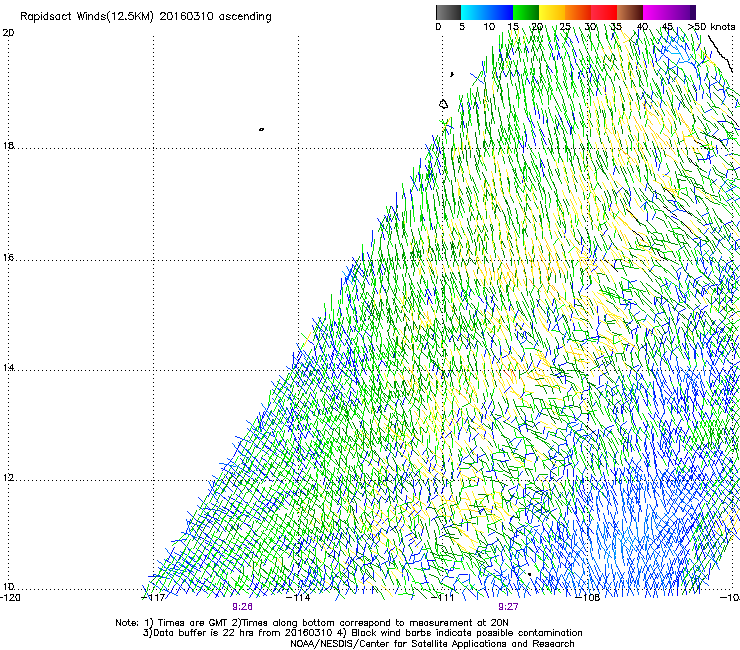Click the yellow 20-25 knots color segment
This screenshot has width=740, height=650.
(552, 12)
